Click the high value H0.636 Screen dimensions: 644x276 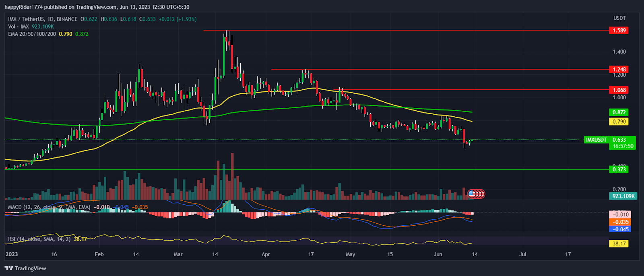[109, 19]
